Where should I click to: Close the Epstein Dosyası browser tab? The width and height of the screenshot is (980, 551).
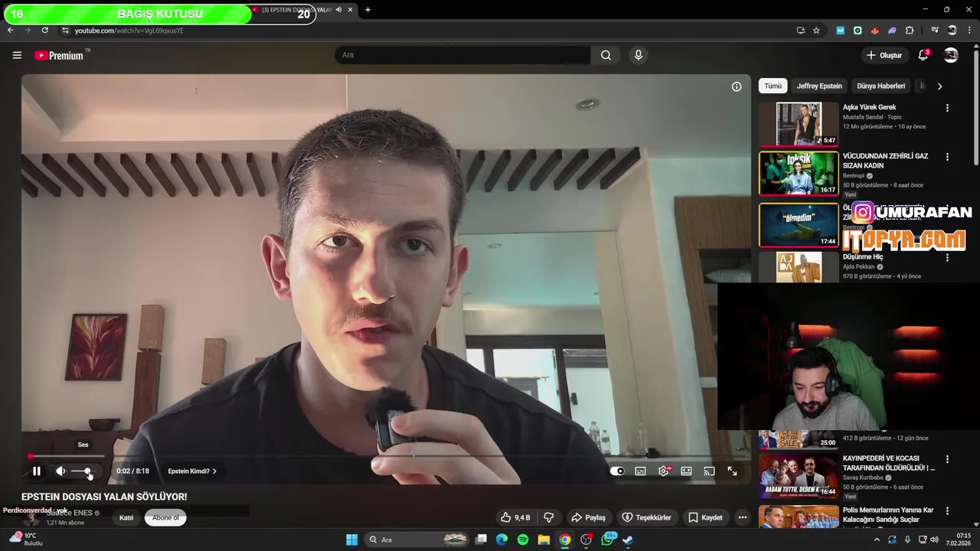(350, 10)
